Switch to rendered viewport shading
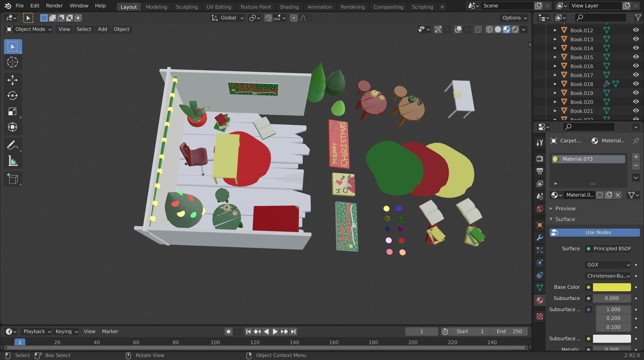The height and width of the screenshot is (360, 644). pos(515,29)
